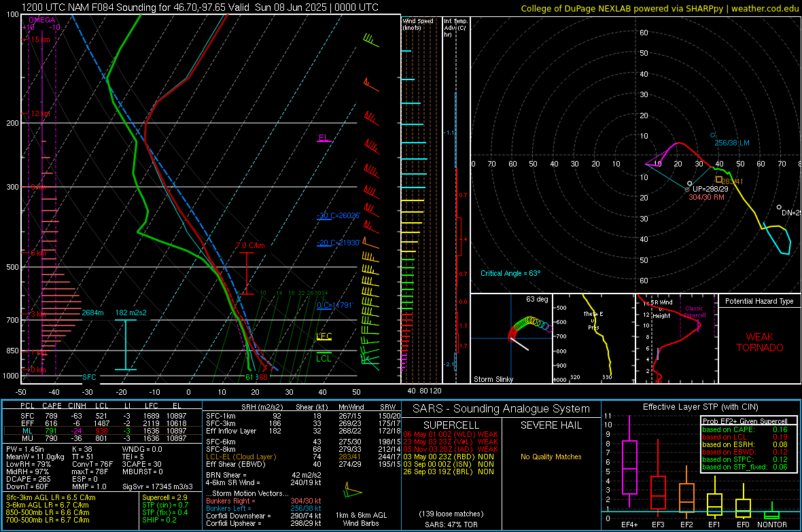
Task: Select the yellow LFC marker on the skew-T
Action: point(324,336)
